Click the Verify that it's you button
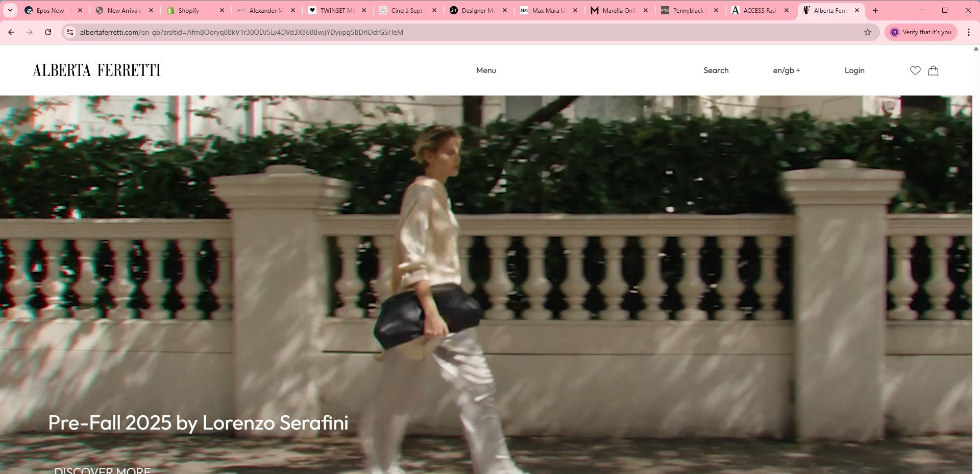This screenshot has width=980, height=474. 921,32
